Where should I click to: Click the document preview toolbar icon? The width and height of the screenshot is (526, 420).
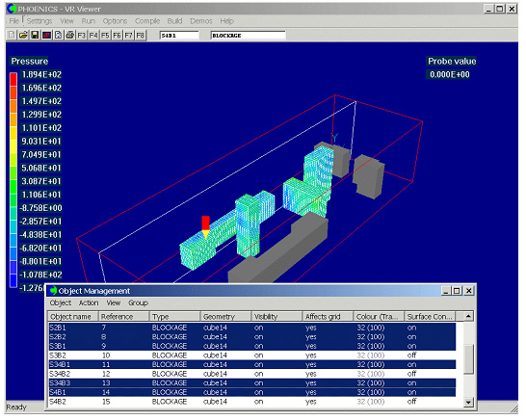59,35
